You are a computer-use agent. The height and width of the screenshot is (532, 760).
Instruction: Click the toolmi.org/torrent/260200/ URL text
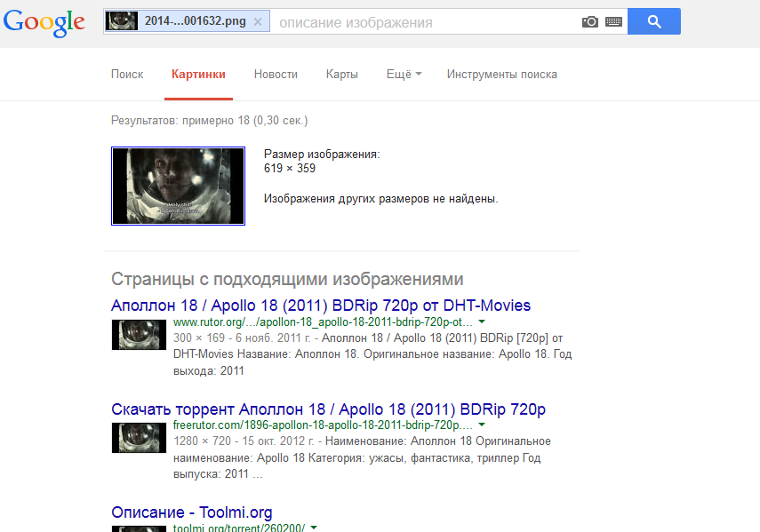coord(239,528)
